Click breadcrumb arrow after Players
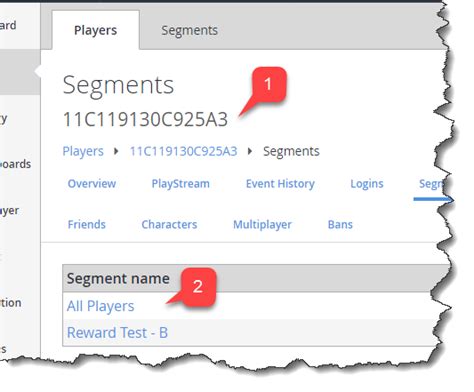474x392 pixels. 116,151
